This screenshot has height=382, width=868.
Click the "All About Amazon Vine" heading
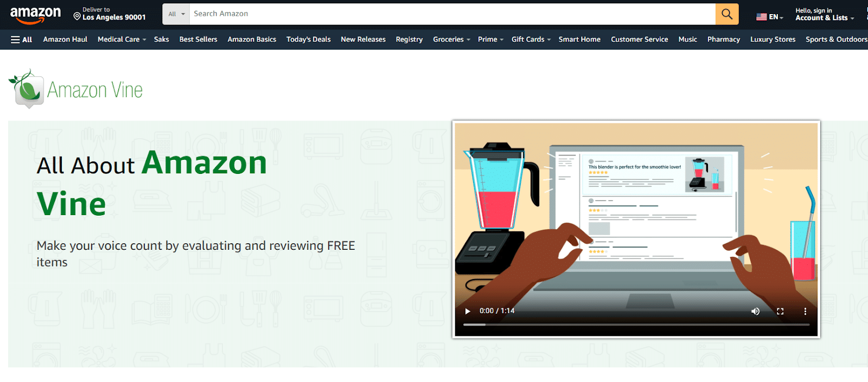(x=152, y=184)
